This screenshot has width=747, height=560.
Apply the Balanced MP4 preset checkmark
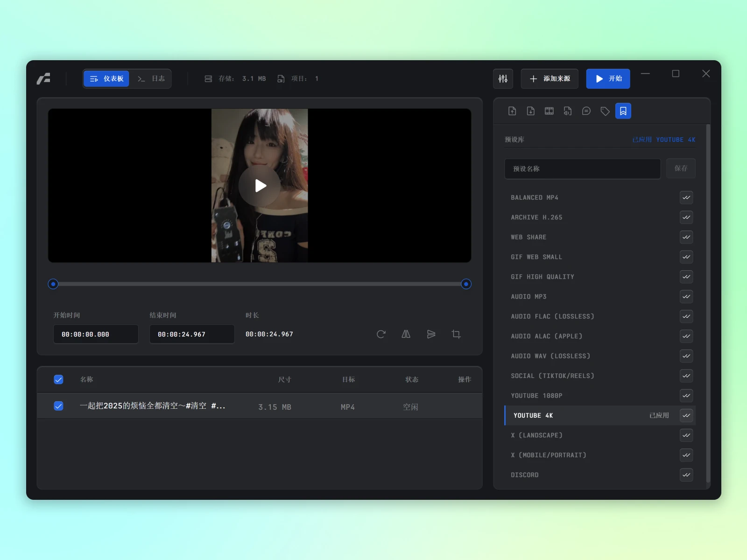pos(686,197)
